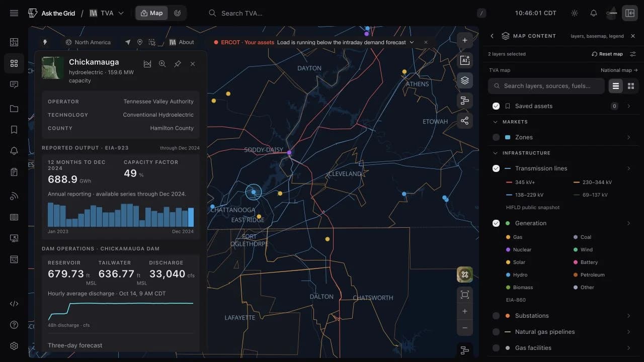Switch to the target view tab beside Map

click(177, 13)
